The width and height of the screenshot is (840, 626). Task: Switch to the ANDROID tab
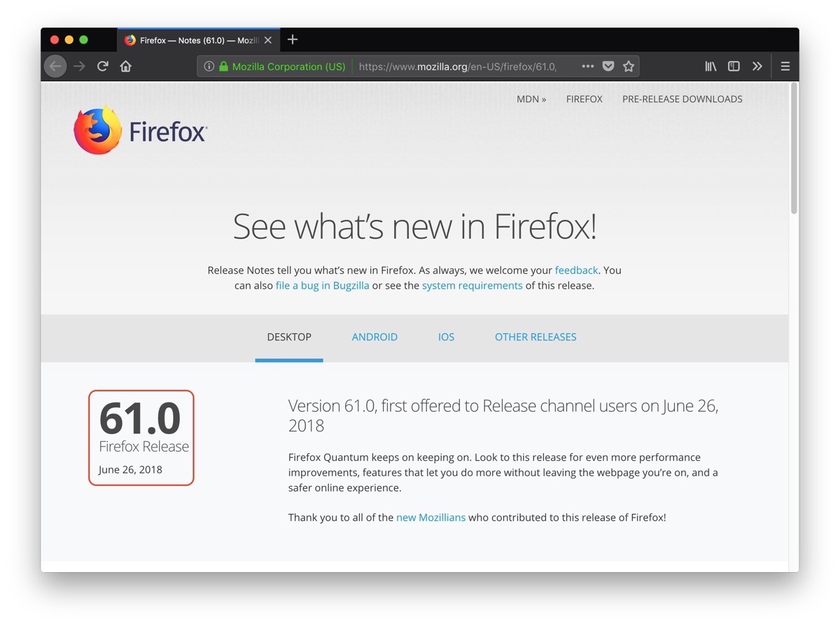(x=374, y=337)
